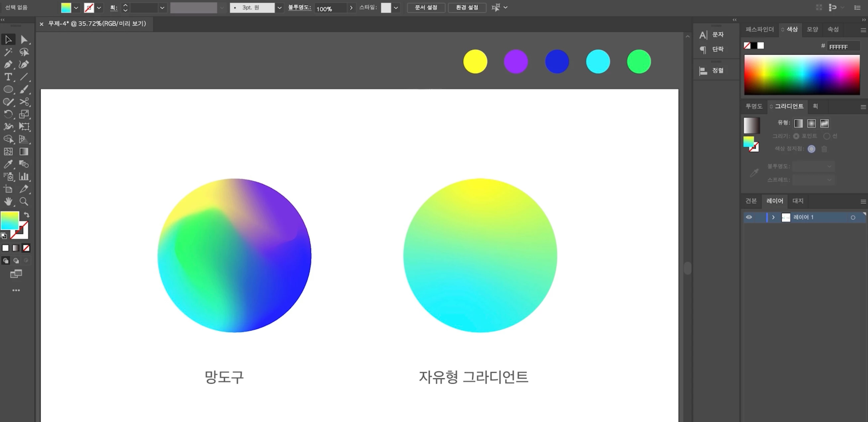The height and width of the screenshot is (422, 868).
Task: Select the Eyedropper tool
Action: (x=8, y=164)
